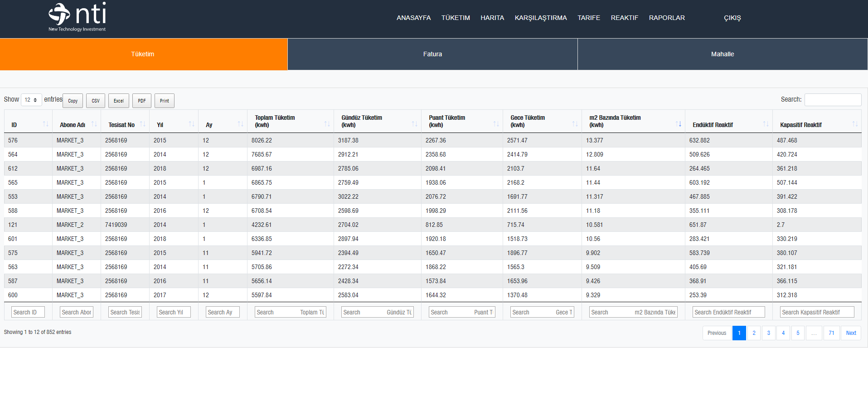Export table as CSV
This screenshot has width=868, height=407.
click(x=96, y=101)
